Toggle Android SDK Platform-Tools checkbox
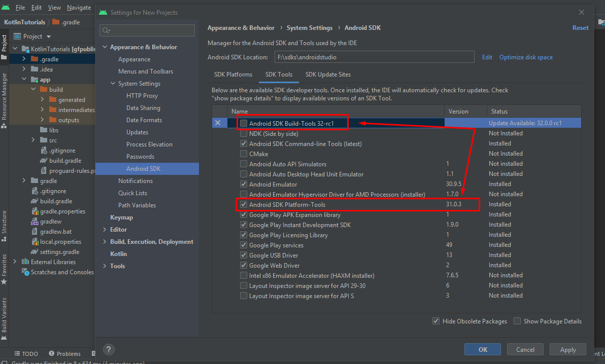Viewport: 605px width, 364px height. pos(244,204)
